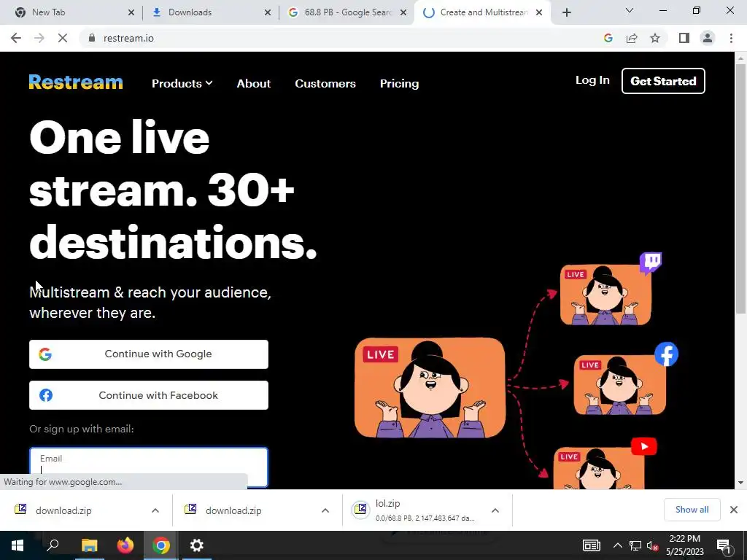Image resolution: width=747 pixels, height=560 pixels.
Task: Open Windows taskbar search
Action: pyautogui.click(x=53, y=545)
